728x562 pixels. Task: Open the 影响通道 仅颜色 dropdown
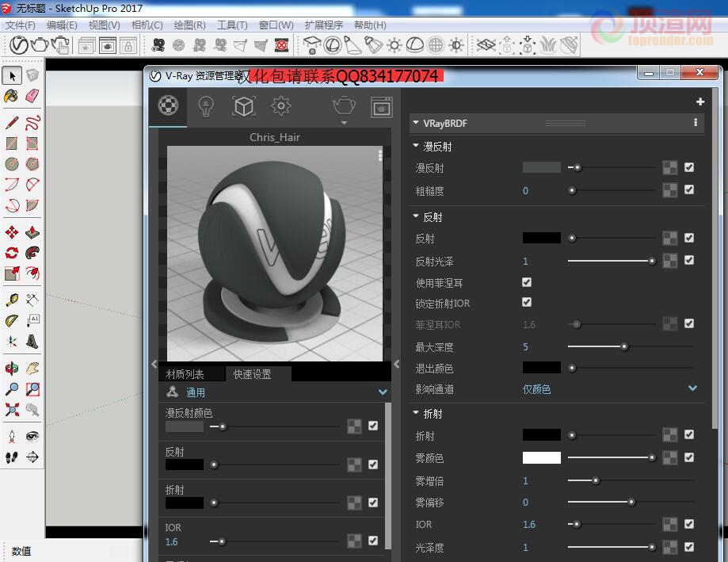609,388
